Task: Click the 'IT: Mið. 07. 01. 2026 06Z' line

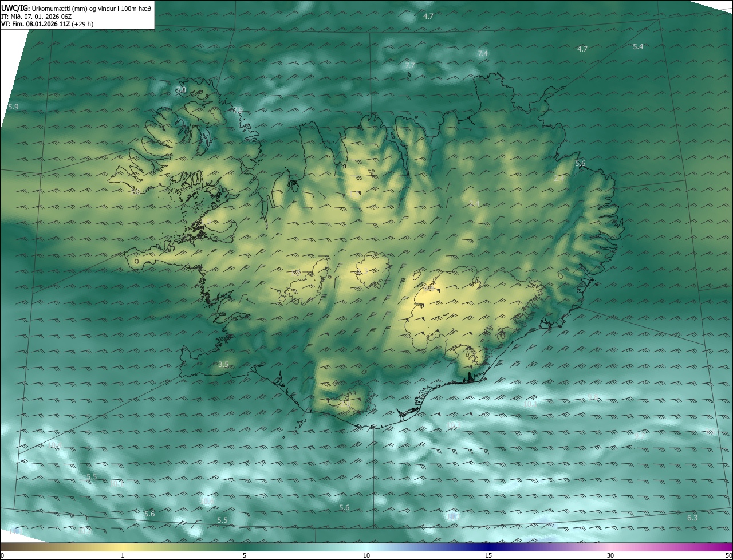Action: point(36,17)
